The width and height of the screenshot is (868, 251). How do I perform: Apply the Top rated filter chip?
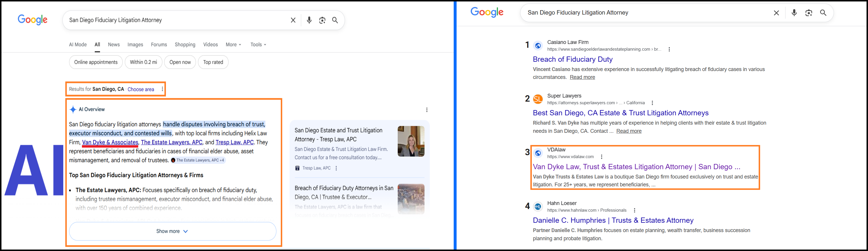(213, 62)
